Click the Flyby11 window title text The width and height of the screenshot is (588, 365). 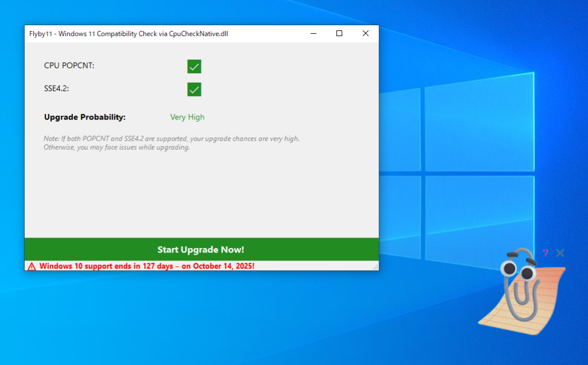pyautogui.click(x=129, y=34)
